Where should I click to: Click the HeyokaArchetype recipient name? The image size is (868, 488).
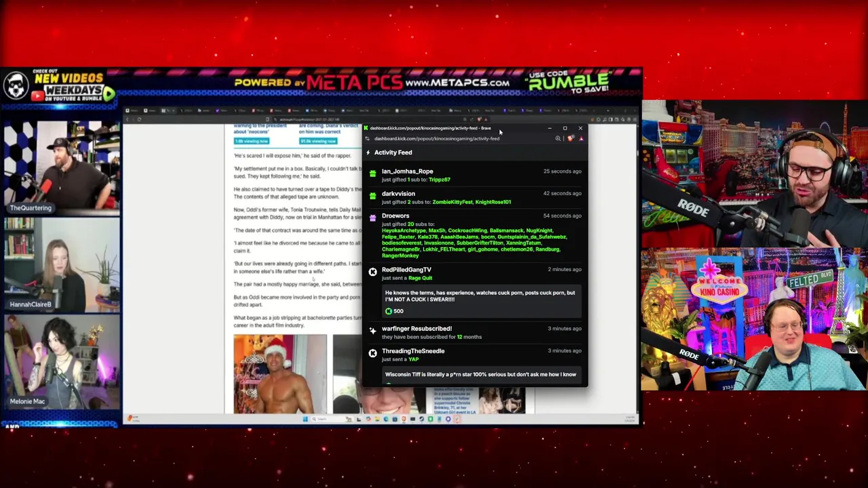coord(403,230)
